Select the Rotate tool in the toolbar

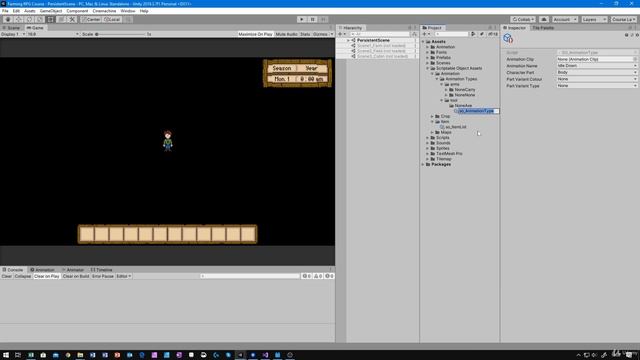[x=29, y=19]
